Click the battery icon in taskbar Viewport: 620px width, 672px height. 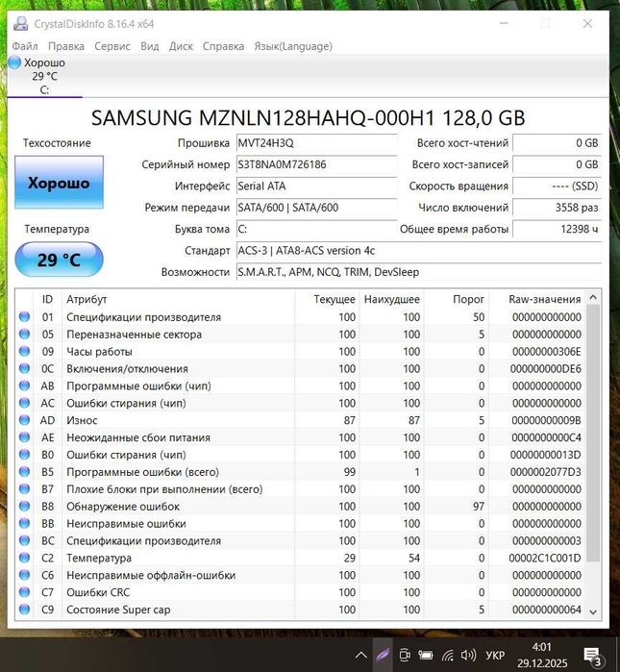point(426,655)
